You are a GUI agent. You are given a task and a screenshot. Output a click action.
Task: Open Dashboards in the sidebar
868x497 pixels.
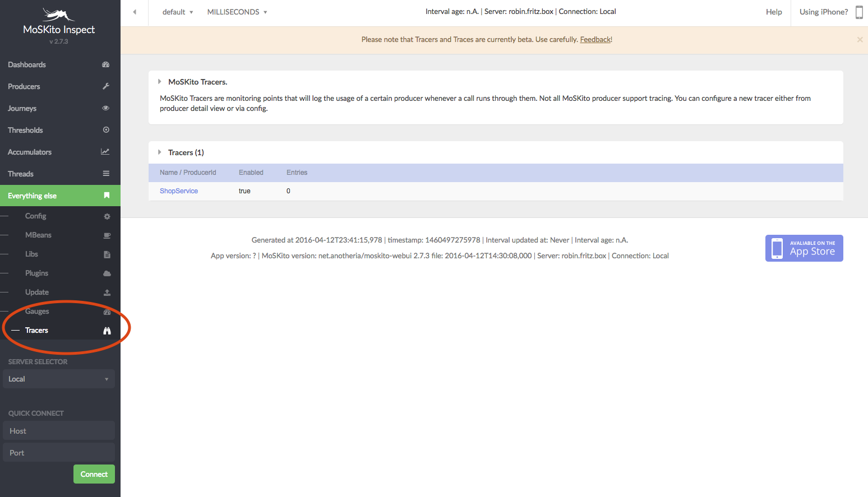pyautogui.click(x=60, y=64)
